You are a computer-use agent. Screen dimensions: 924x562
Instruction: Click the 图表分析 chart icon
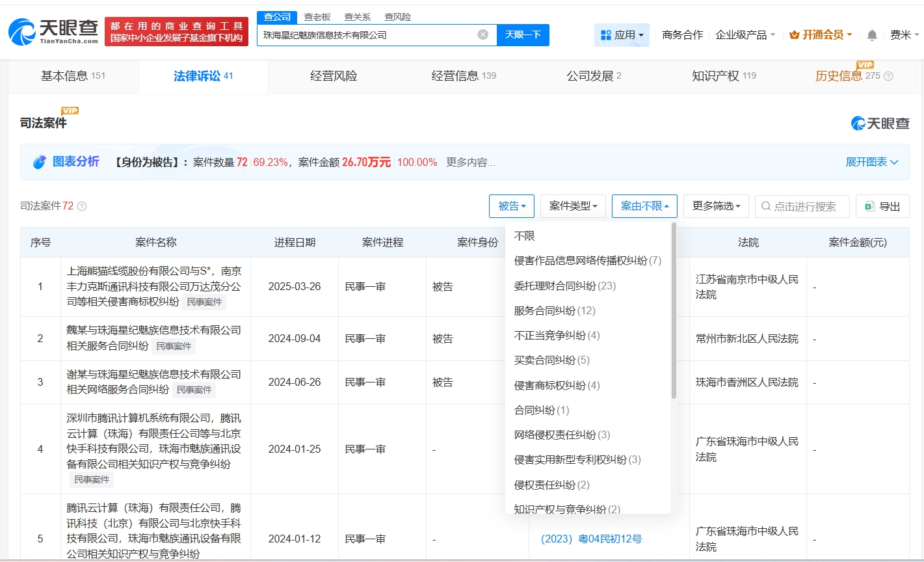(x=40, y=162)
